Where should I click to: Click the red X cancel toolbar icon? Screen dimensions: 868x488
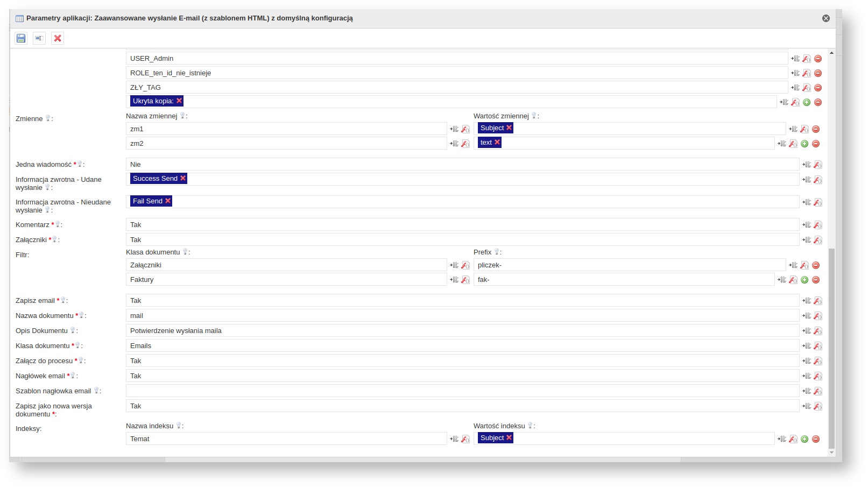click(x=58, y=38)
